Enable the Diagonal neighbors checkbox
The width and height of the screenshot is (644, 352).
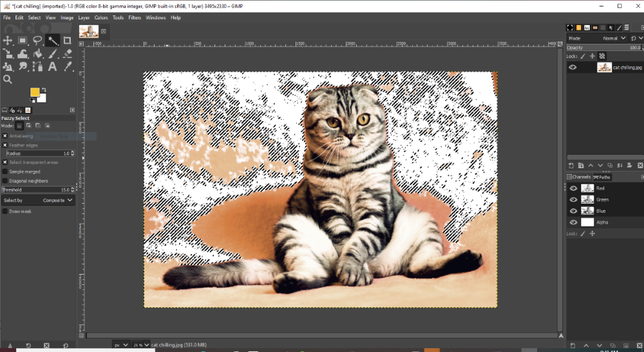pyautogui.click(x=5, y=181)
